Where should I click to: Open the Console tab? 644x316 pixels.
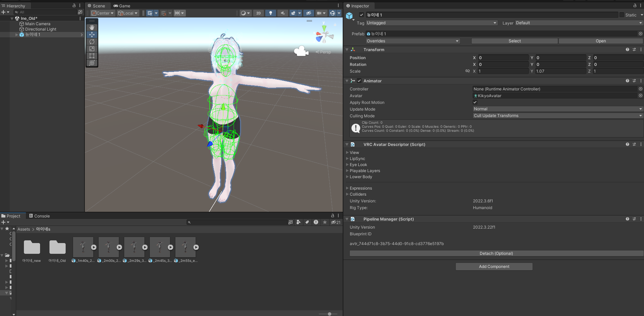tap(39, 216)
